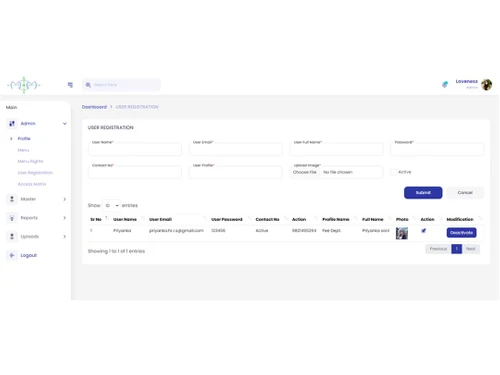This screenshot has height=375, width=500.
Task: Open the show entries count dropdown
Action: [x=111, y=206]
